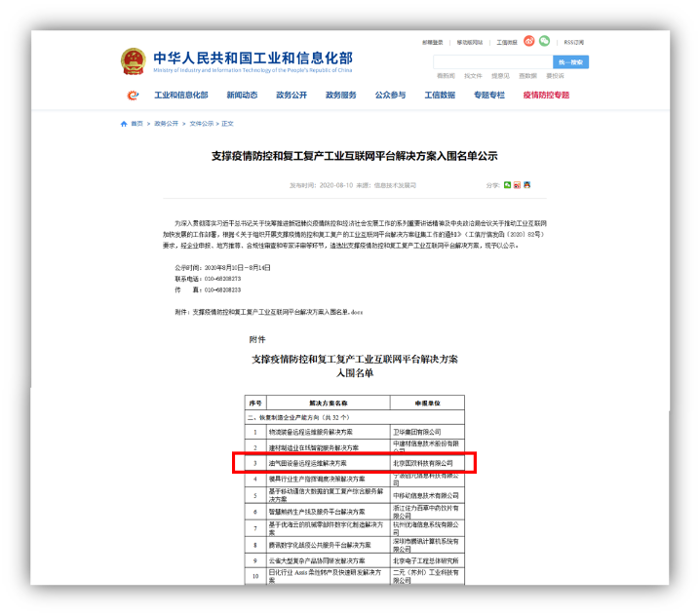Click the 移动版网站 link
The height and width of the screenshot is (615, 700).
(x=470, y=43)
